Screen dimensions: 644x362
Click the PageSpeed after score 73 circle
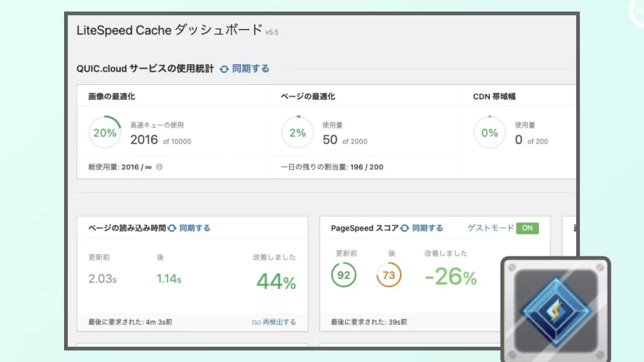tap(389, 275)
